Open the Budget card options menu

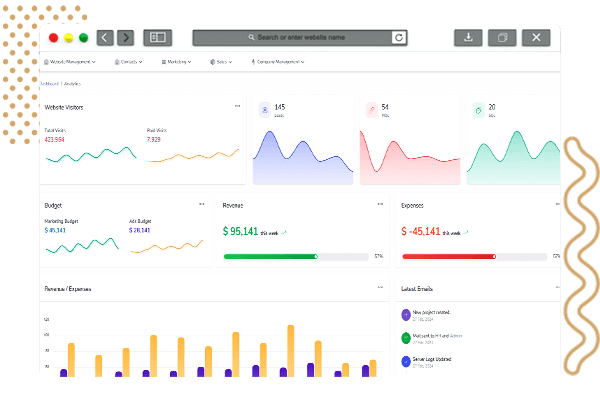click(202, 204)
